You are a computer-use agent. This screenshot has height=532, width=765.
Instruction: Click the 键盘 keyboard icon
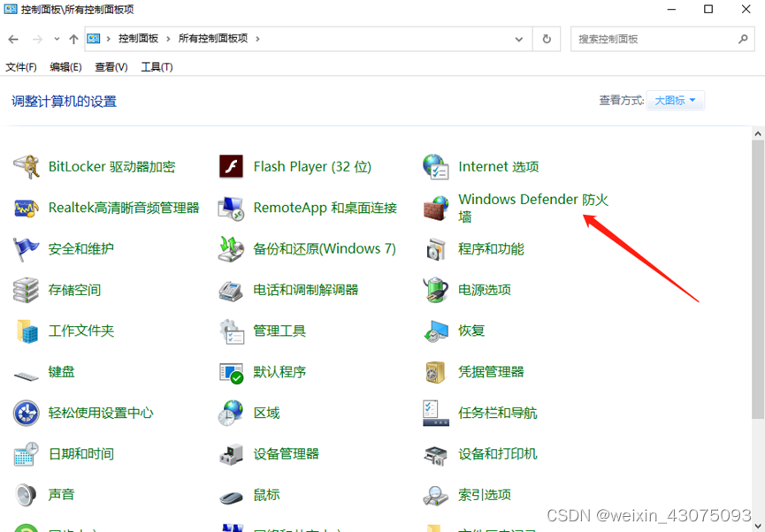26,376
